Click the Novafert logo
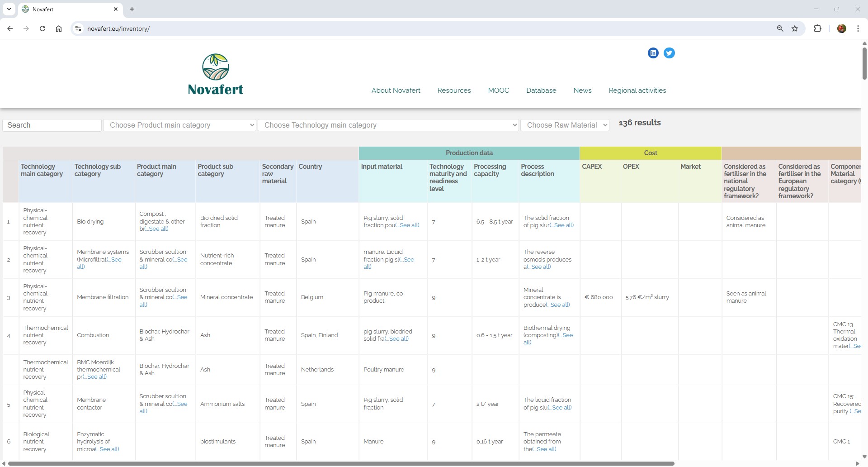Image resolution: width=868 pixels, height=467 pixels. click(x=216, y=74)
